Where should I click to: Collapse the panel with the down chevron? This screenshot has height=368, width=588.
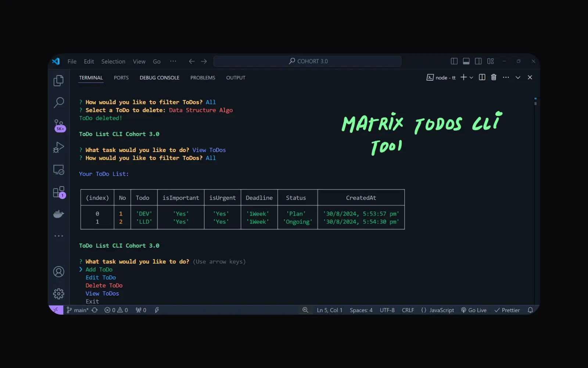[518, 77]
